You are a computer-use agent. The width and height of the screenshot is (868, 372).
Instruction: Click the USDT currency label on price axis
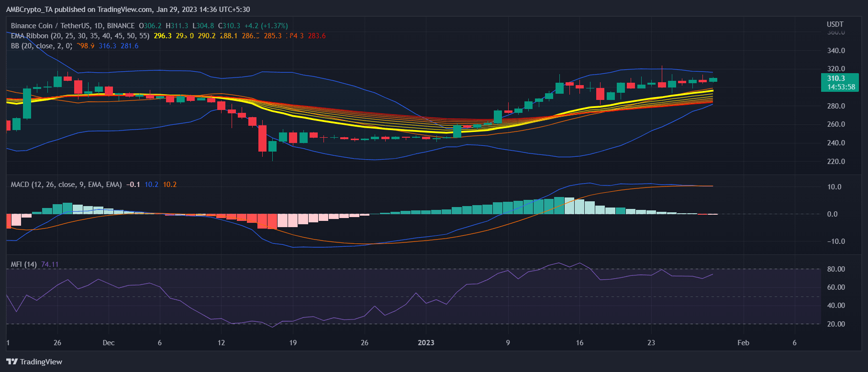point(835,24)
